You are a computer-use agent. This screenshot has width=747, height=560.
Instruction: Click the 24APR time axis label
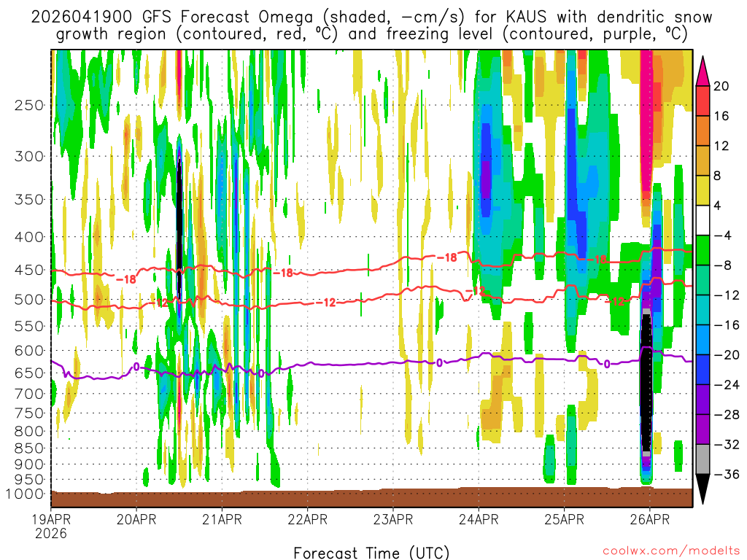[479, 519]
